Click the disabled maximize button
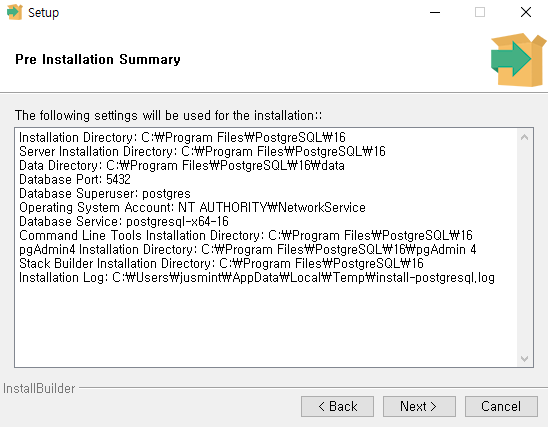This screenshot has width=548, height=427. [480, 13]
